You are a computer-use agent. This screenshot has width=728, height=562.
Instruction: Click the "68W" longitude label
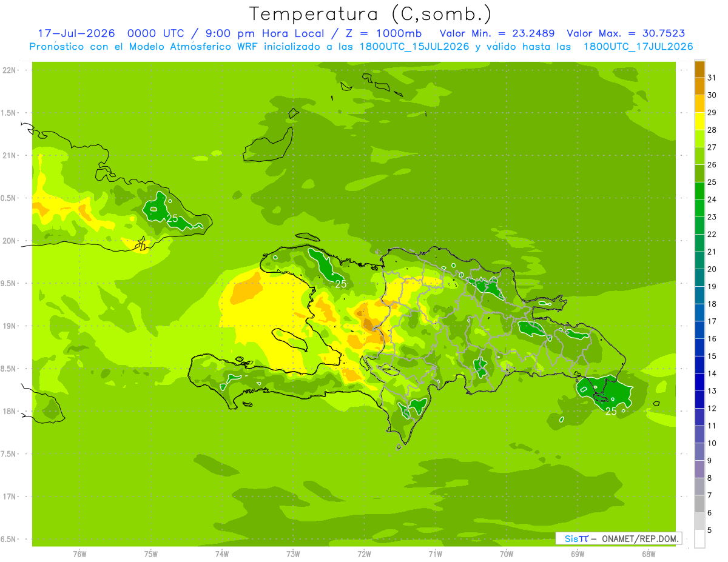tap(649, 554)
